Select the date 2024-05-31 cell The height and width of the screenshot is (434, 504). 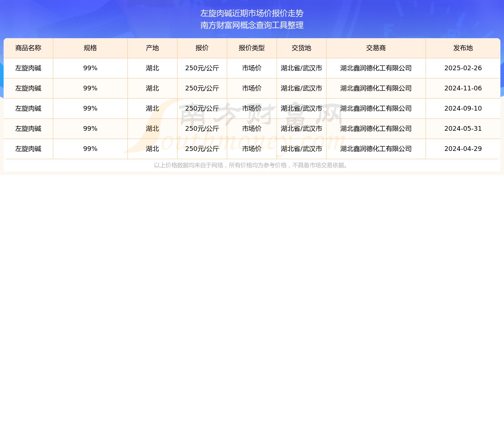pyautogui.click(x=463, y=129)
